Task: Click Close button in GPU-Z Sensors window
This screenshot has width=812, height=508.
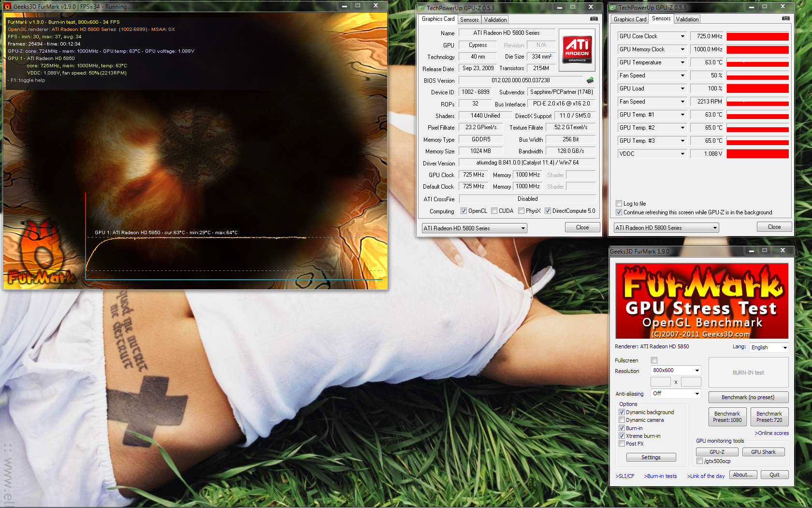Action: point(774,227)
